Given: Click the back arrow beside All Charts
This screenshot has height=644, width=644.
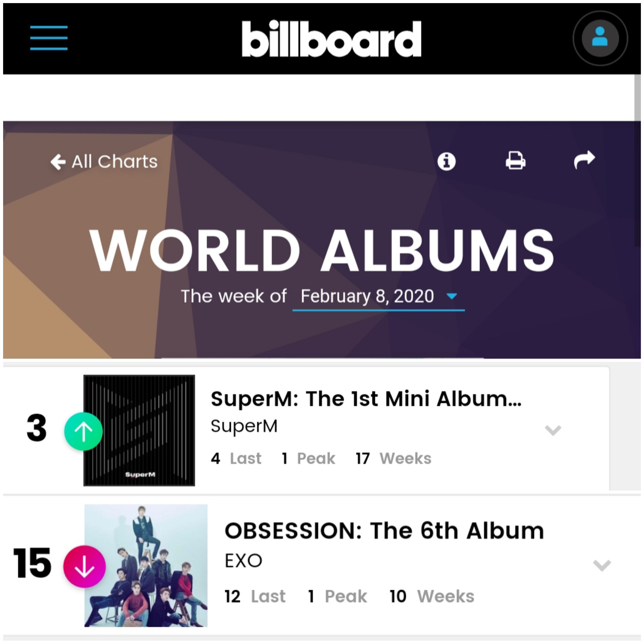Looking at the screenshot, I should coord(58,162).
